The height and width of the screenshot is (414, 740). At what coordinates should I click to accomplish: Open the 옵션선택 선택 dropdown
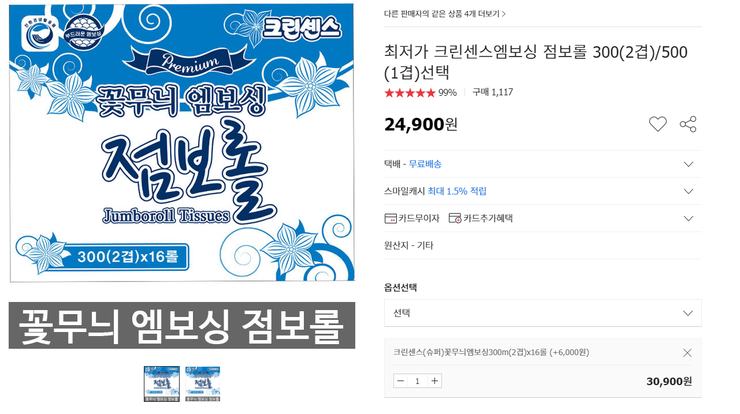click(543, 313)
